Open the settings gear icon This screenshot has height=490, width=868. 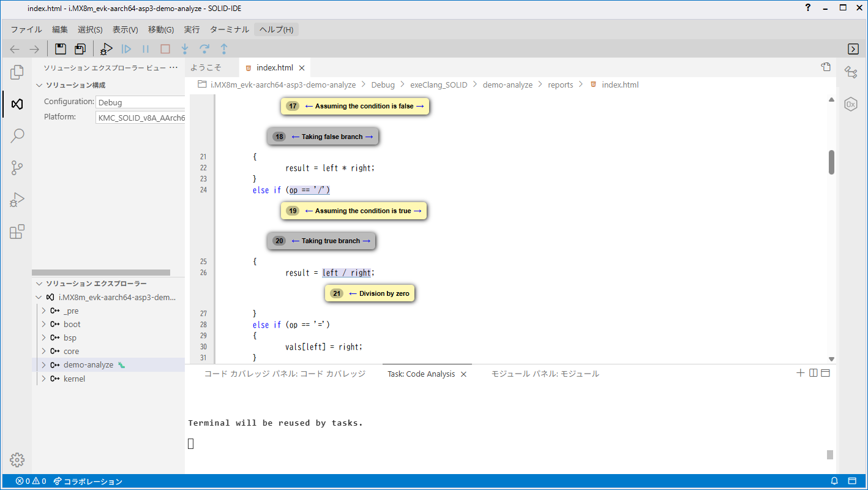click(x=17, y=460)
